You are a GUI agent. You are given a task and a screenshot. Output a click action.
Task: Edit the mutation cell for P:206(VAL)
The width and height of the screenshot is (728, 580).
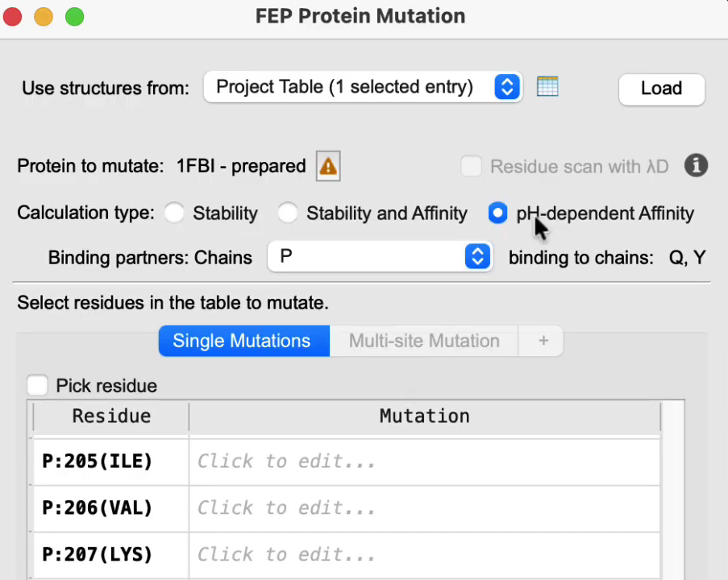click(x=424, y=508)
